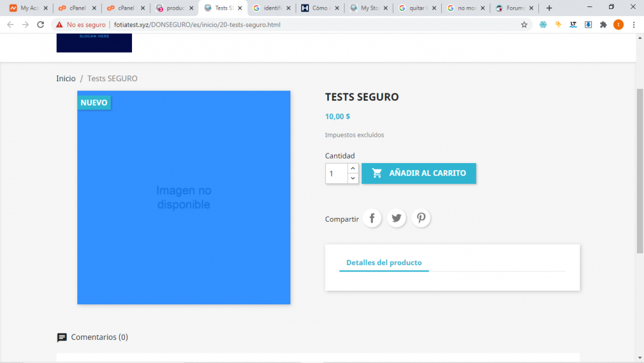
Task: Click the page vertical scrollbar
Action: click(x=640, y=171)
